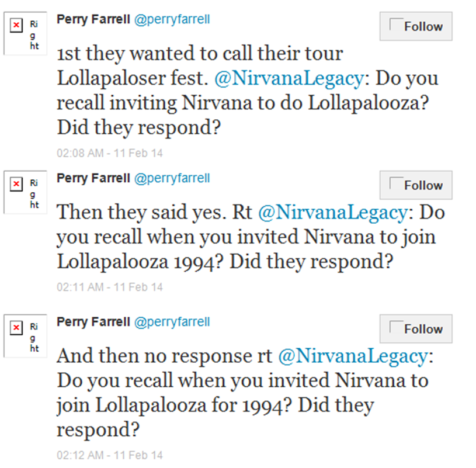Open @NirvanaLegacy mention after "Then they said yes. Rt"
The image size is (476, 468).
[331, 213]
